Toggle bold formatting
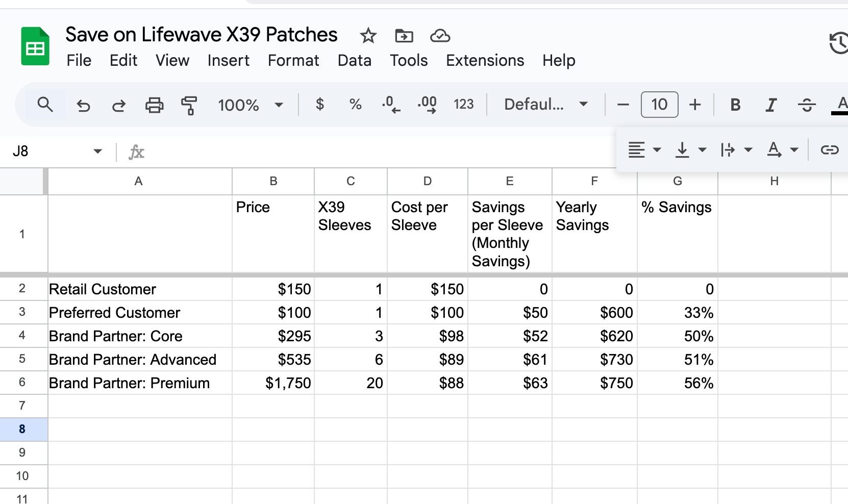The image size is (848, 504). tap(735, 105)
